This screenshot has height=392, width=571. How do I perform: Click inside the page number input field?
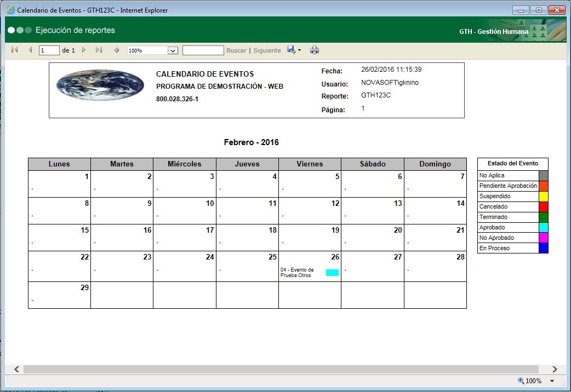pyautogui.click(x=48, y=49)
